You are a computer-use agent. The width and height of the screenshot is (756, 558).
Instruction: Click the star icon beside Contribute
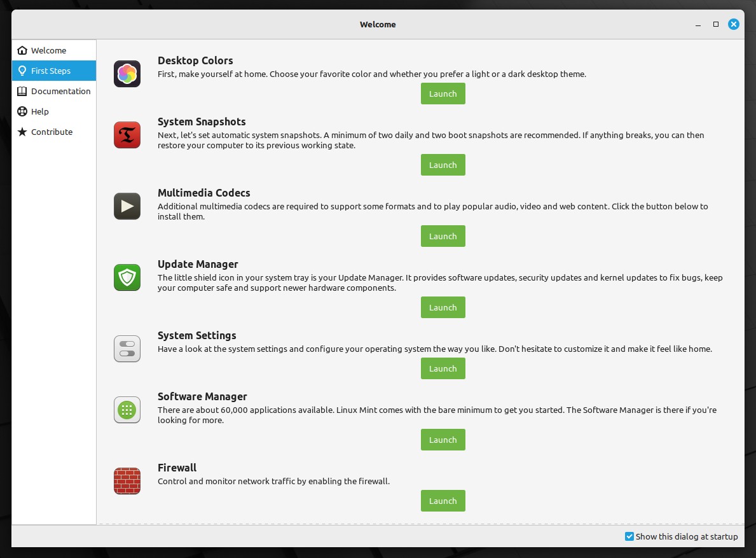point(22,132)
